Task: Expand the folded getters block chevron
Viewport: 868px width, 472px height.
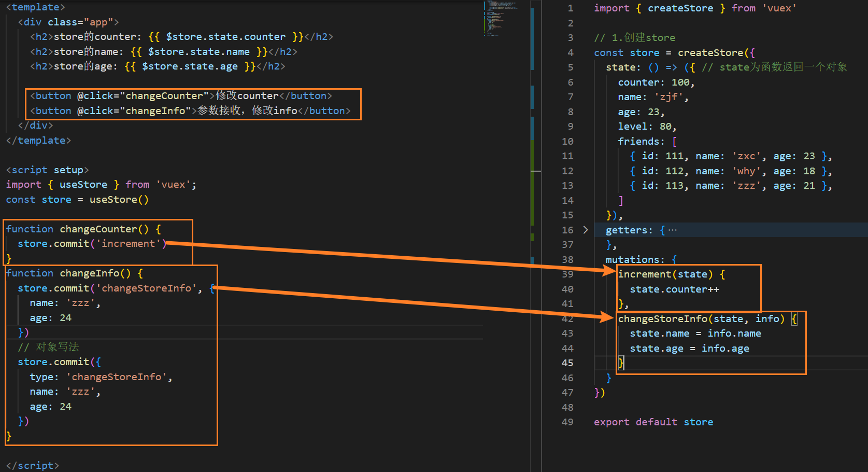Action: (x=586, y=230)
